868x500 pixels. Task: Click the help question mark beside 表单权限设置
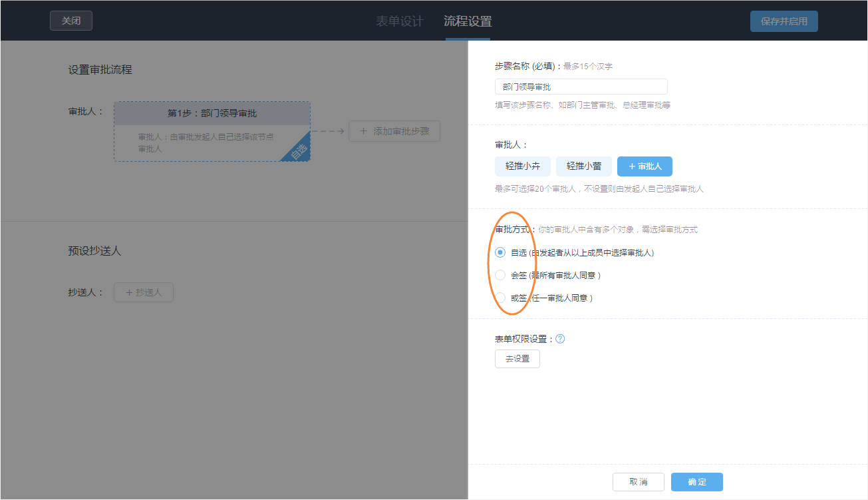click(x=560, y=338)
